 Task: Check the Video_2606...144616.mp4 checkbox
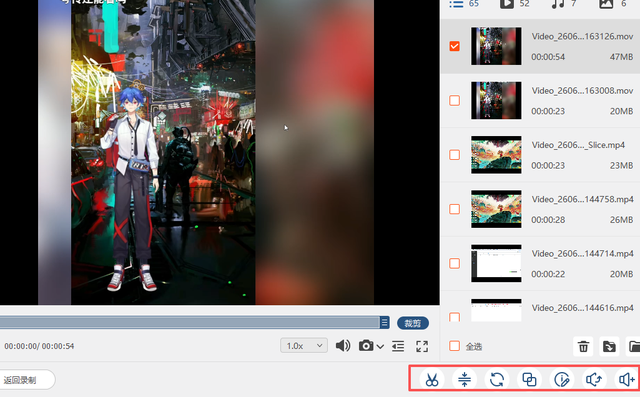pos(454,317)
